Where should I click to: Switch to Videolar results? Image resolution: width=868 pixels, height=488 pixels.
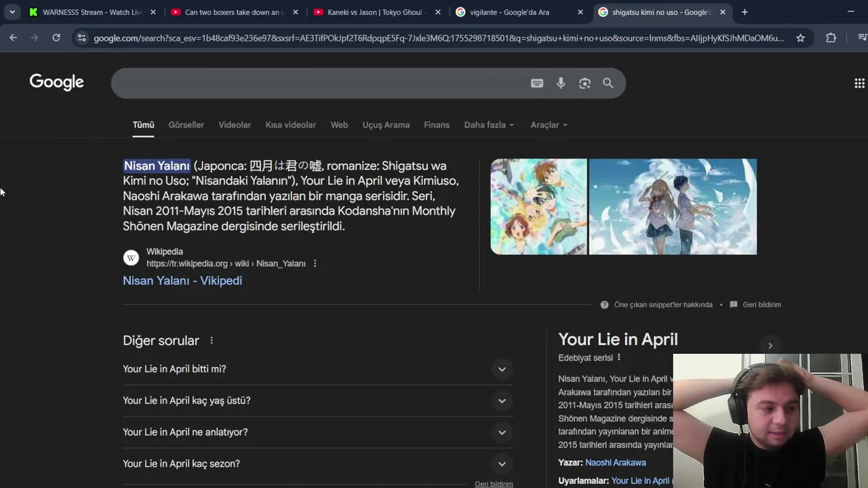235,125
